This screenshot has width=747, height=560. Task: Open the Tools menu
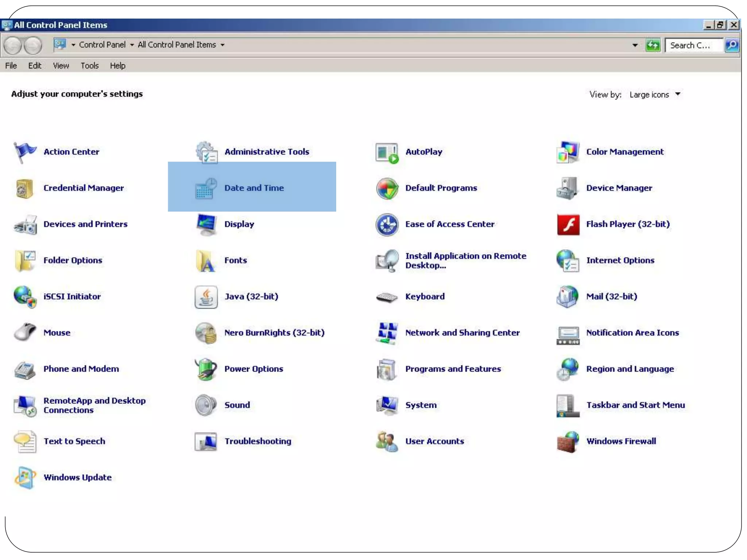pos(89,66)
